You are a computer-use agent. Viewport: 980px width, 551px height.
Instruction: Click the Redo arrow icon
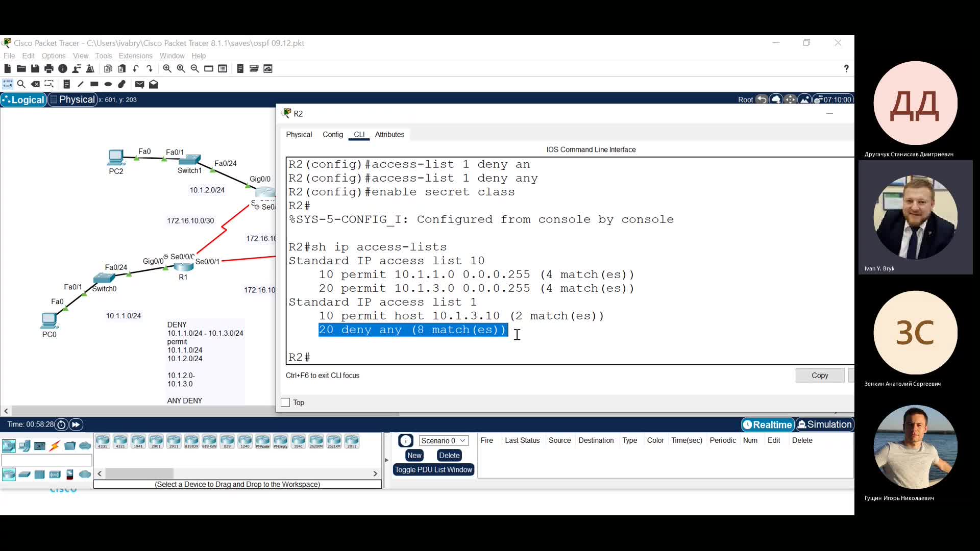click(x=150, y=68)
